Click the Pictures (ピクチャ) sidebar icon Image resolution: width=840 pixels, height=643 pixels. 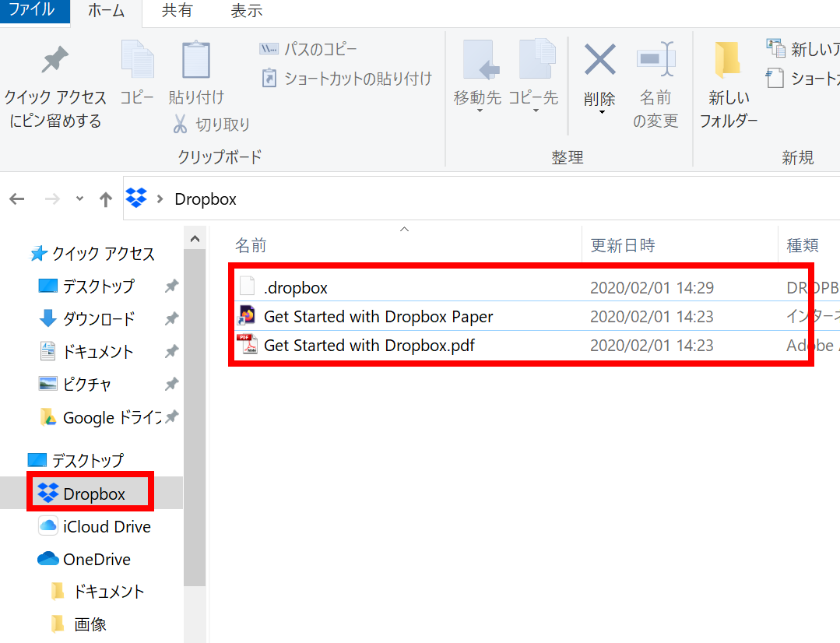[x=48, y=384]
